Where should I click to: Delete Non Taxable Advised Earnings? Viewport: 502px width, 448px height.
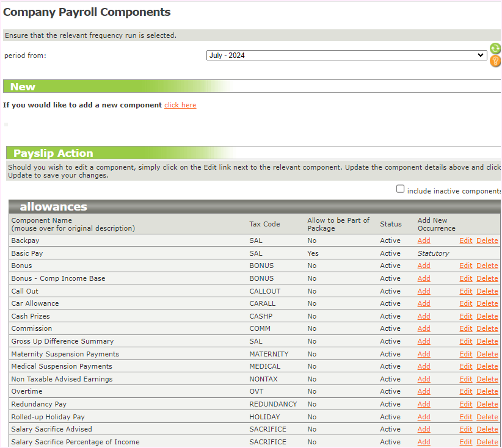click(x=487, y=379)
